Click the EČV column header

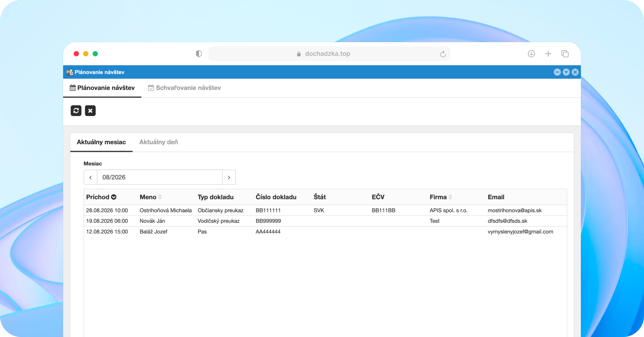(x=378, y=197)
